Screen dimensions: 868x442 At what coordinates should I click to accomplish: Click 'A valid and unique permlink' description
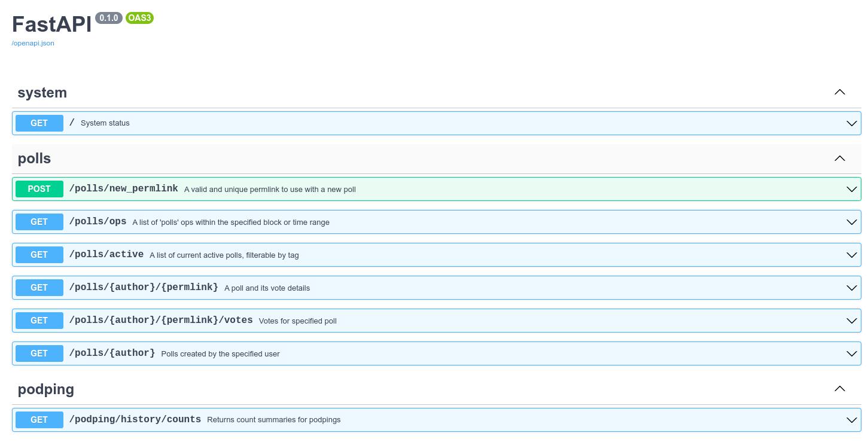pos(270,190)
